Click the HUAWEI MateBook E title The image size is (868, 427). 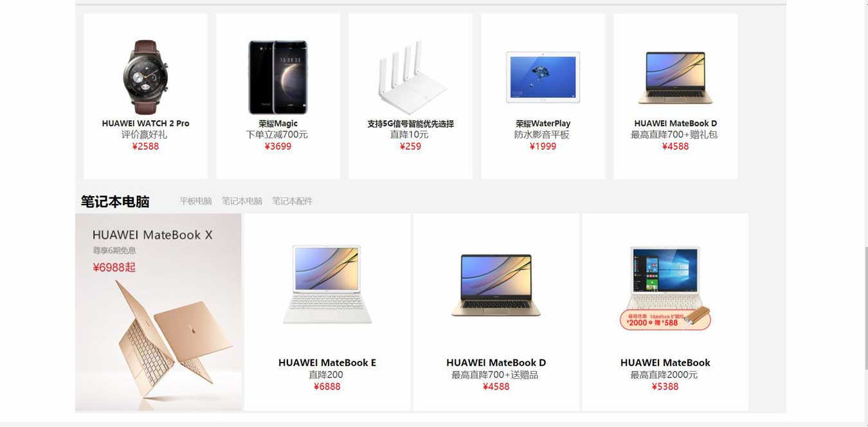tap(327, 363)
